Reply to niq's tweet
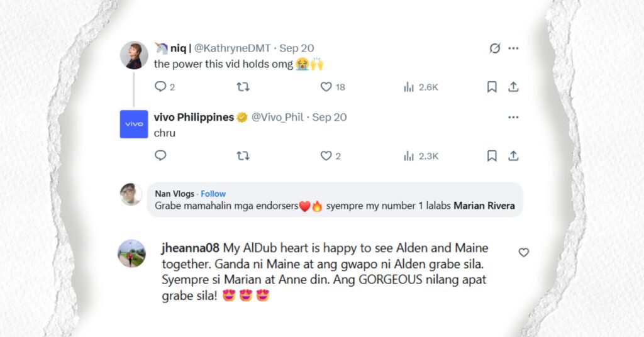Screen dimensions: 644x337 coord(160,87)
